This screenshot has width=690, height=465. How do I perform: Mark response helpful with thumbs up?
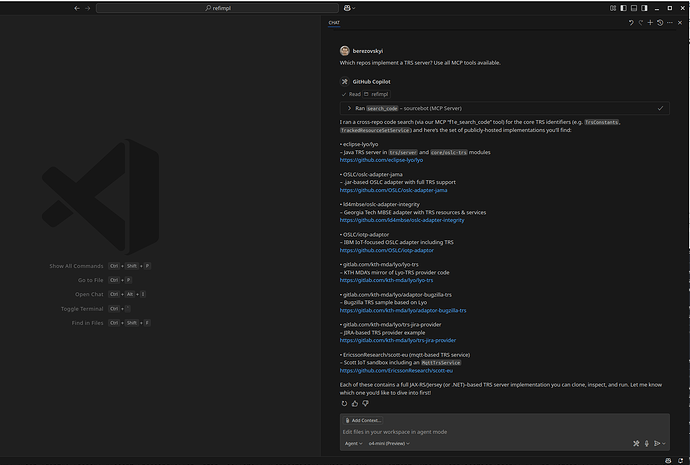pyautogui.click(x=355, y=403)
